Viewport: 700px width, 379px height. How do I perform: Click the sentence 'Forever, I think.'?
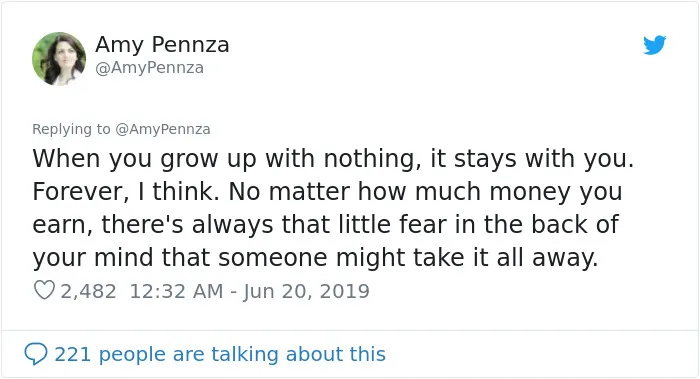coord(125,192)
